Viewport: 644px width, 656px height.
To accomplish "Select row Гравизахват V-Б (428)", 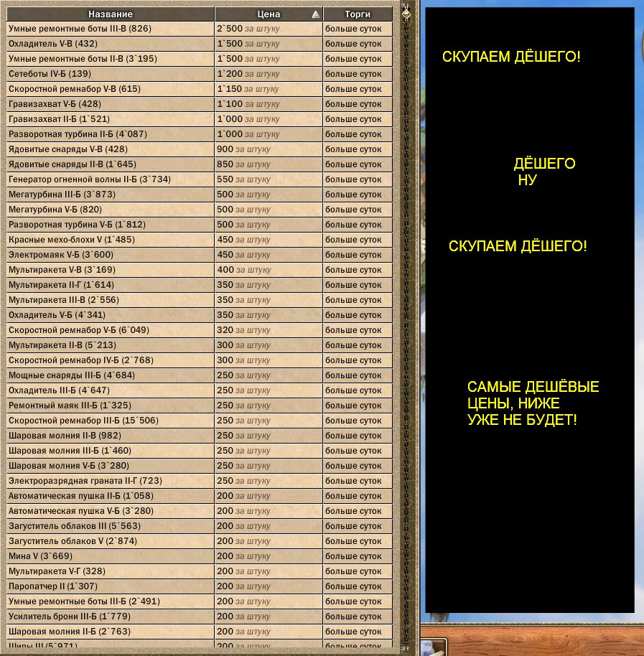I will click(200, 104).
